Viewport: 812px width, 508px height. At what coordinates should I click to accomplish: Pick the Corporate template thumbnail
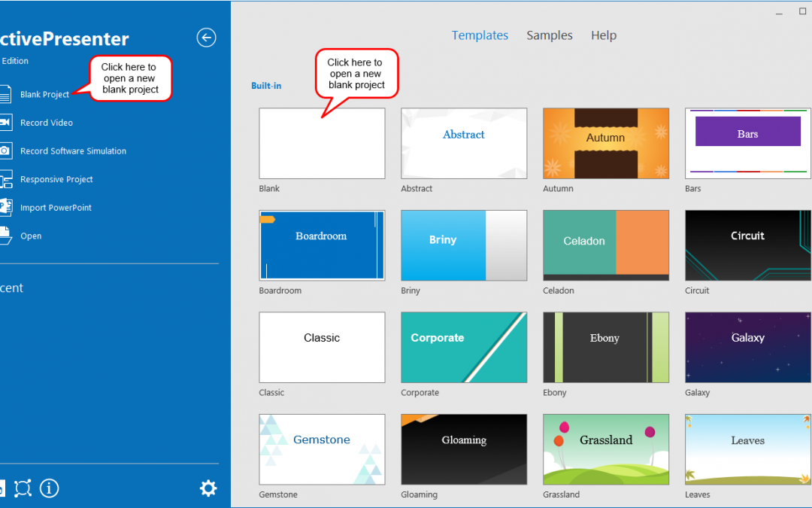[x=464, y=347]
